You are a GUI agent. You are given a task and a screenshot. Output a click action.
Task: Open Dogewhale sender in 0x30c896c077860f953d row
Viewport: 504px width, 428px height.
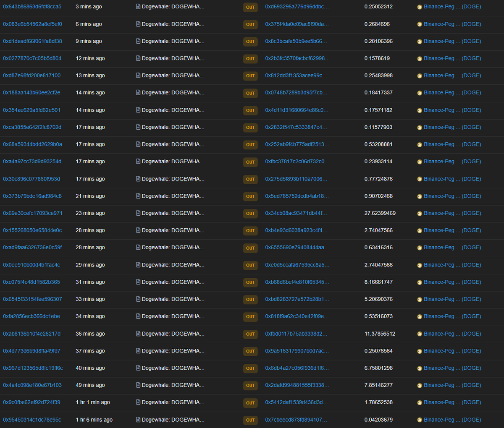pyautogui.click(x=173, y=179)
